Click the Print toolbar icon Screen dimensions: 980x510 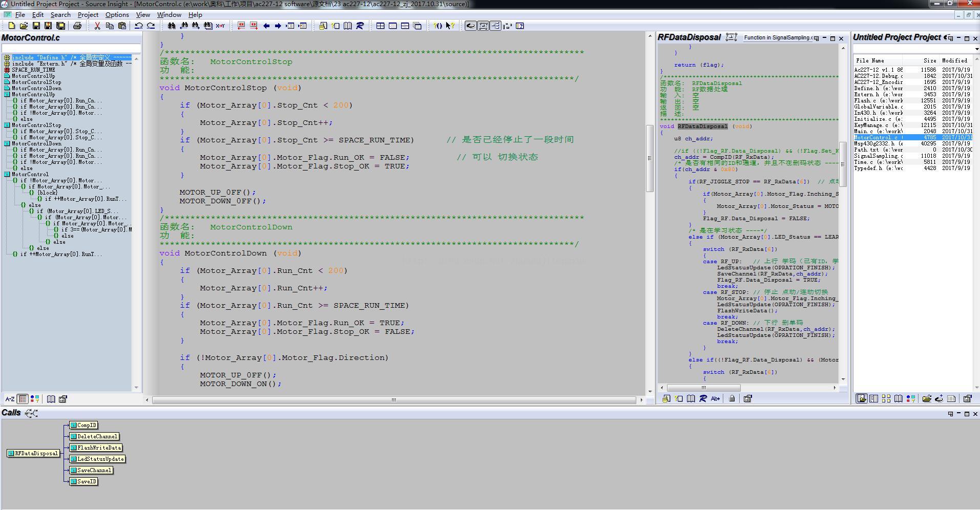point(77,26)
